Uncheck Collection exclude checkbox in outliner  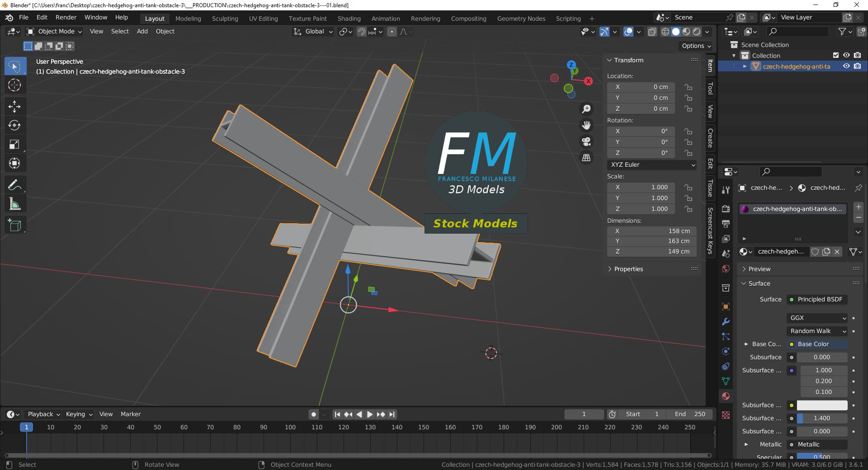[836, 55]
